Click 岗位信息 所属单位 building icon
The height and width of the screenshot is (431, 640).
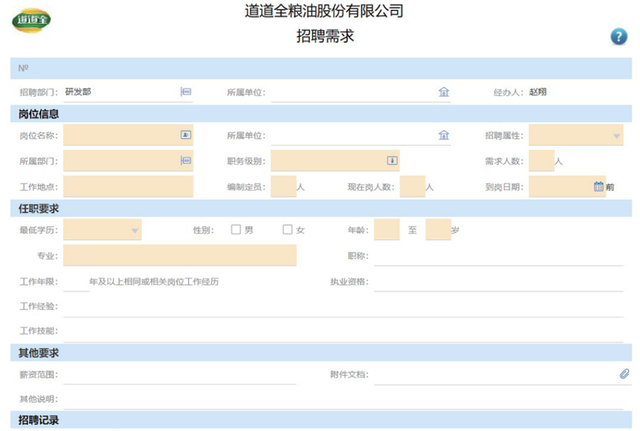pyautogui.click(x=444, y=135)
